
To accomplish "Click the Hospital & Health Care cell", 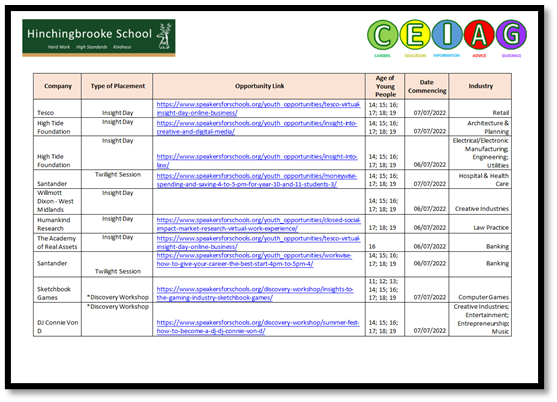I will (x=480, y=180).
